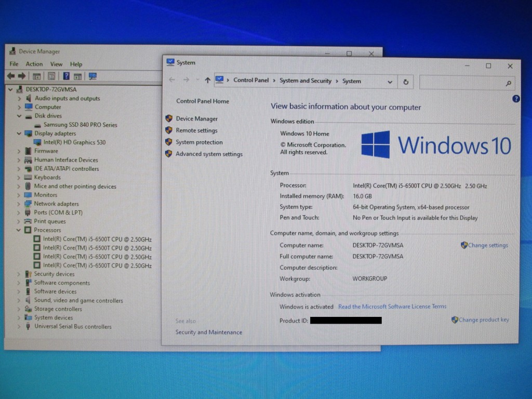The image size is (532, 399).
Task: Click Change settings for computer name
Action: (488, 245)
